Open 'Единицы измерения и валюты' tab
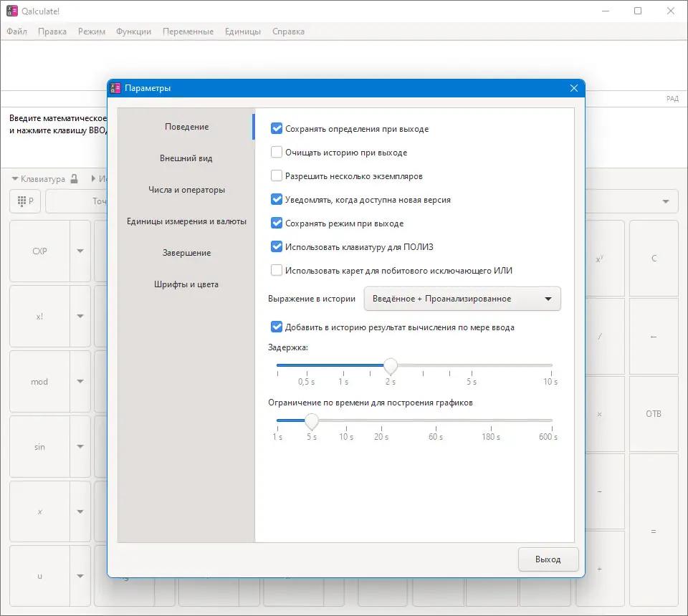688x616 pixels. pyautogui.click(x=186, y=221)
